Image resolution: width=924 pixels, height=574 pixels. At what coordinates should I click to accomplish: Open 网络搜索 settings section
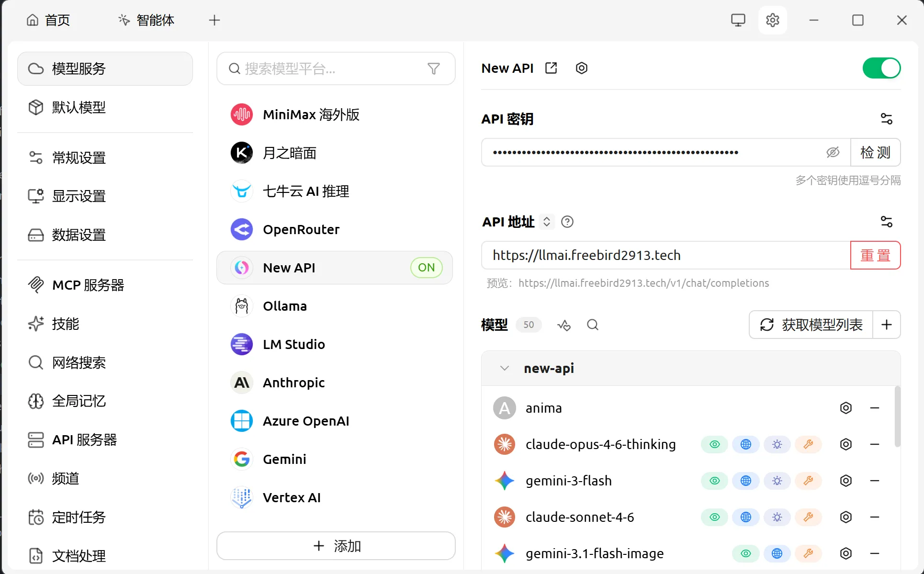(x=105, y=362)
